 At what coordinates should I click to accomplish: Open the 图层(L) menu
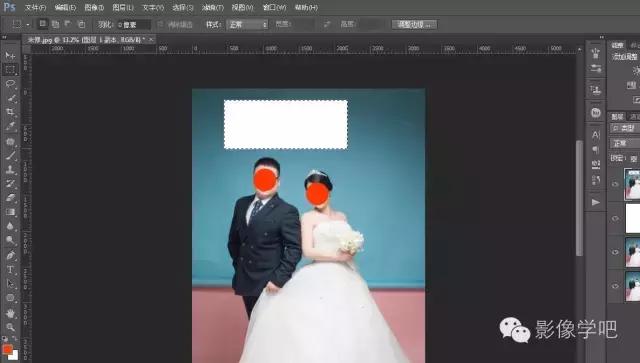[x=123, y=7]
